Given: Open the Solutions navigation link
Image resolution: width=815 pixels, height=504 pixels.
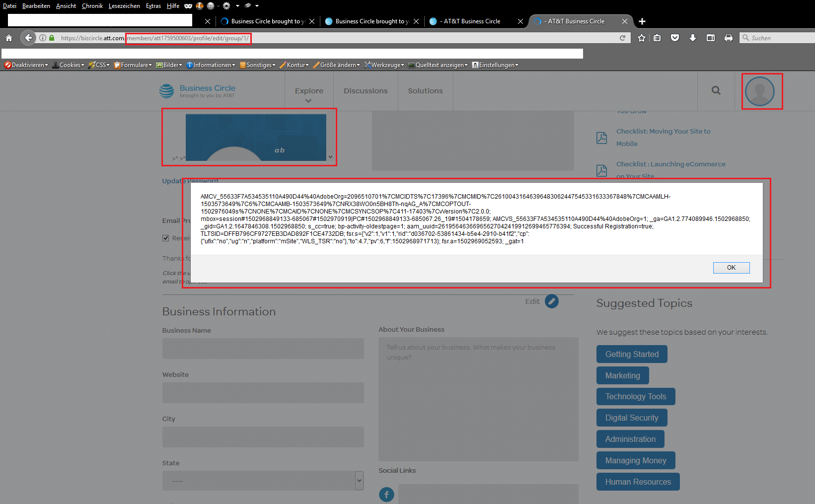Looking at the screenshot, I should click(x=425, y=91).
